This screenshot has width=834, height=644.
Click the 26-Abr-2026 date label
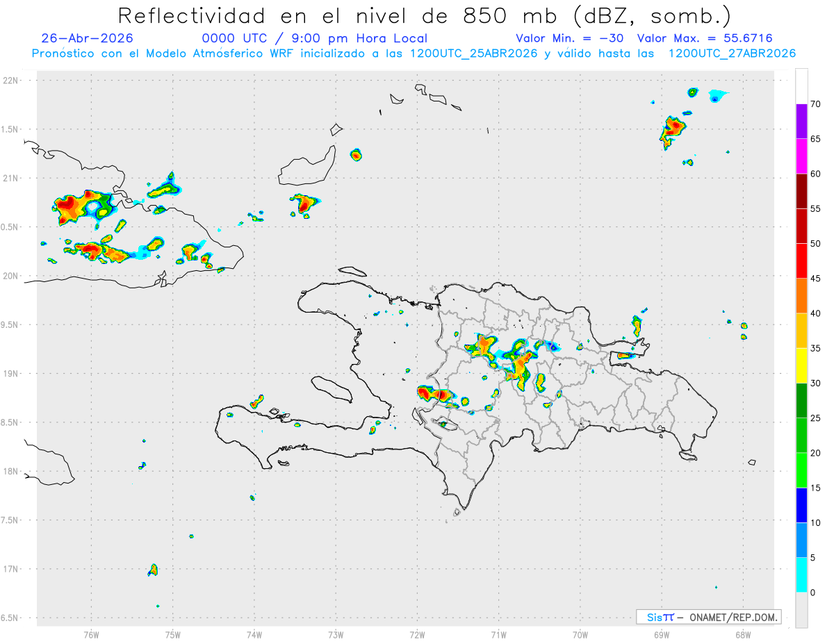87,38
